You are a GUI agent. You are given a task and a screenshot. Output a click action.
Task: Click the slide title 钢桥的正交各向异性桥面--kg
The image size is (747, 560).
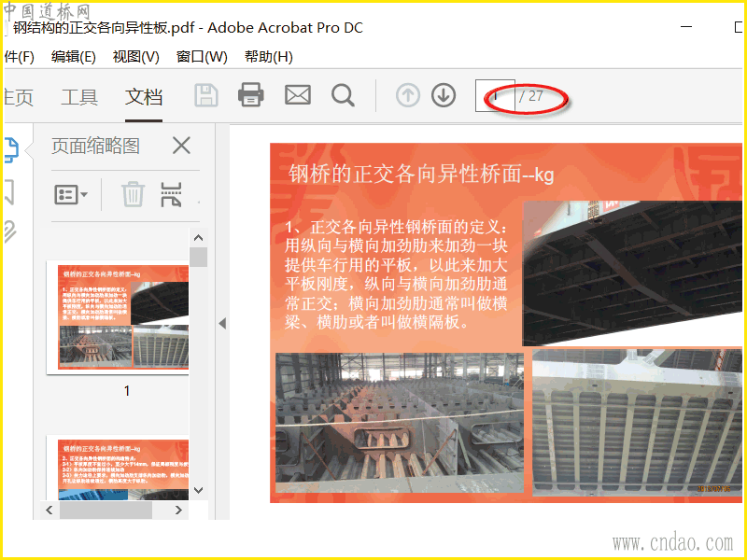421,174
